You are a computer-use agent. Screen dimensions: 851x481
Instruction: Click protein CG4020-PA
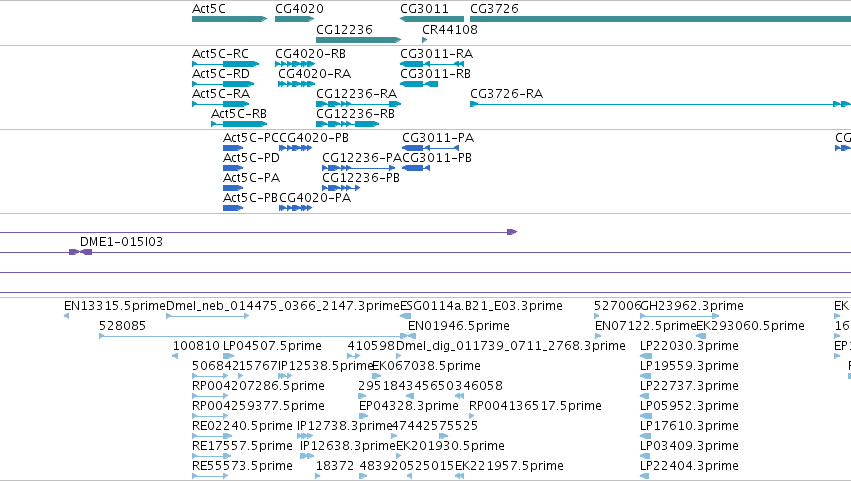[x=296, y=208]
